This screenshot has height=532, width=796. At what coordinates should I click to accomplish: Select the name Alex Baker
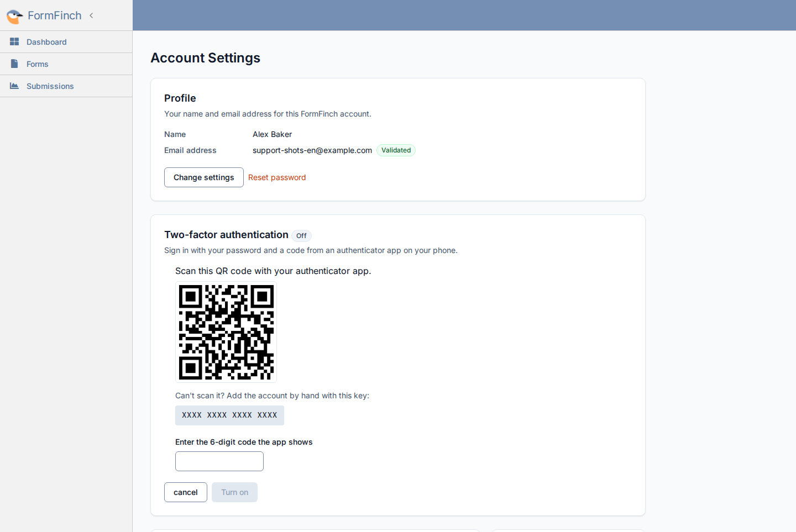click(x=272, y=134)
